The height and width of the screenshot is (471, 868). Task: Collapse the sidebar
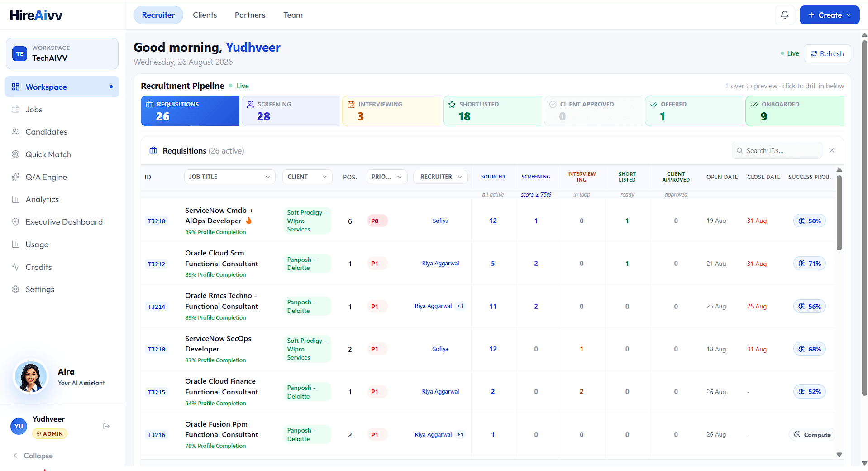click(33, 456)
